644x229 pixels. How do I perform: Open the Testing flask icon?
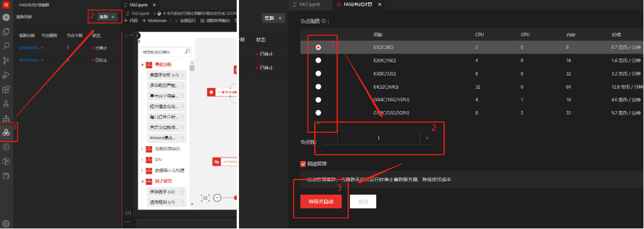click(6, 104)
